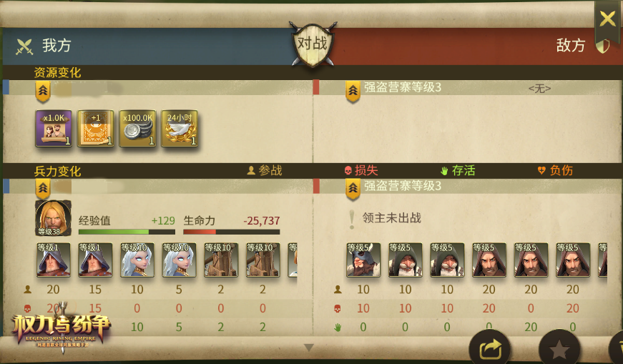Click the first 等级1 hooded troop
The width and height of the screenshot is (623, 364).
pyautogui.click(x=54, y=260)
